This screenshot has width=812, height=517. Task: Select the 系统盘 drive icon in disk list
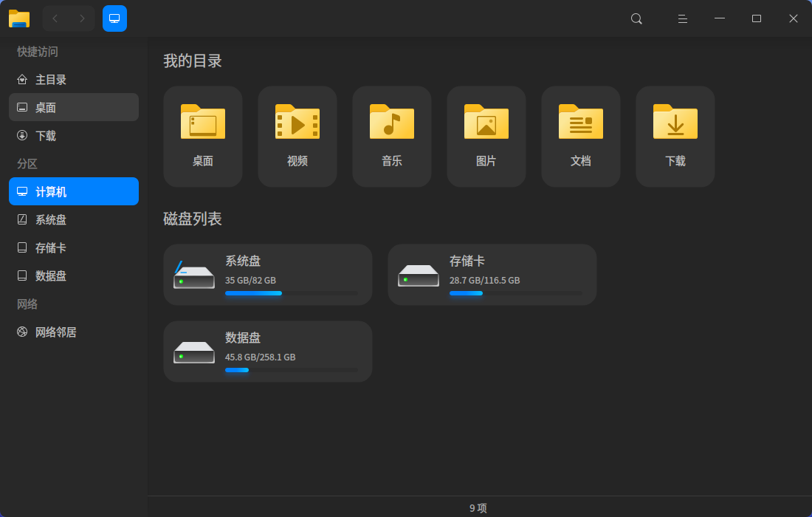pyautogui.click(x=193, y=275)
